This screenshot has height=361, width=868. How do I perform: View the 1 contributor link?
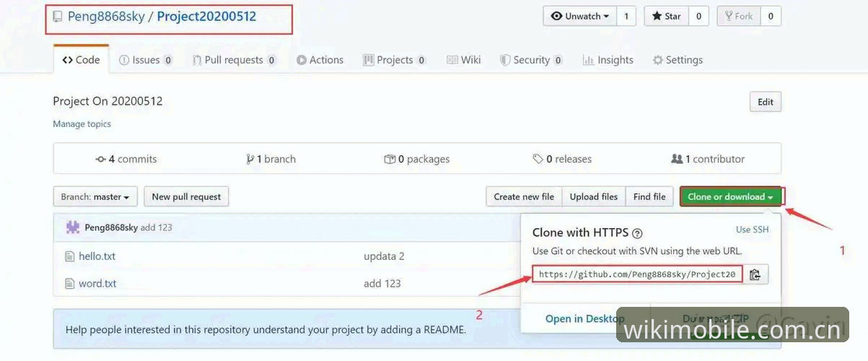pyautogui.click(x=708, y=159)
